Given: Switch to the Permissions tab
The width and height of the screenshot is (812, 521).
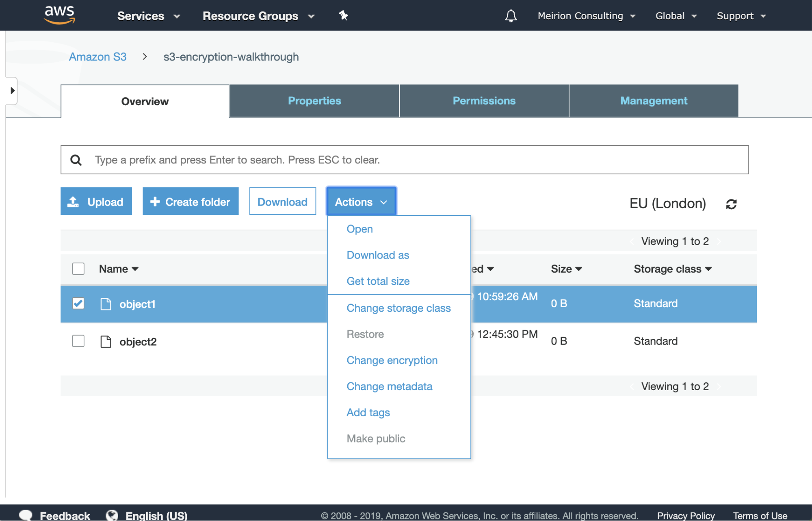Looking at the screenshot, I should coord(484,101).
